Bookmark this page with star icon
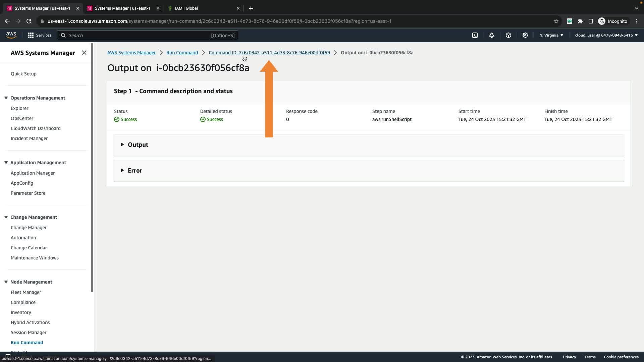This screenshot has width=644, height=362. pyautogui.click(x=556, y=21)
